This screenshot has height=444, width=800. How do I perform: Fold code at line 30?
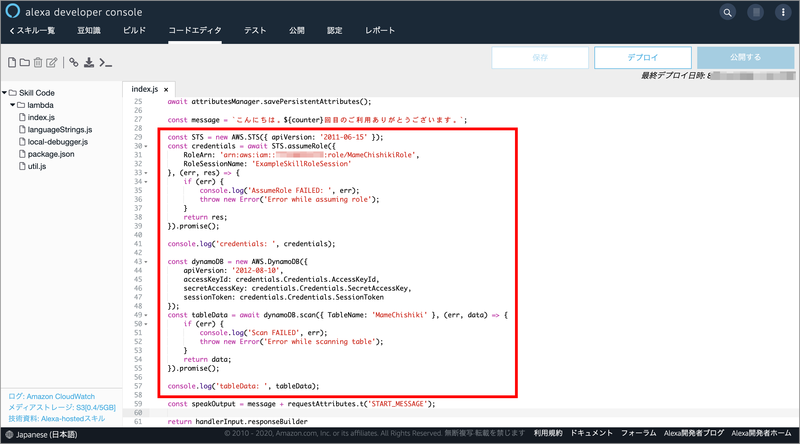tap(146, 146)
